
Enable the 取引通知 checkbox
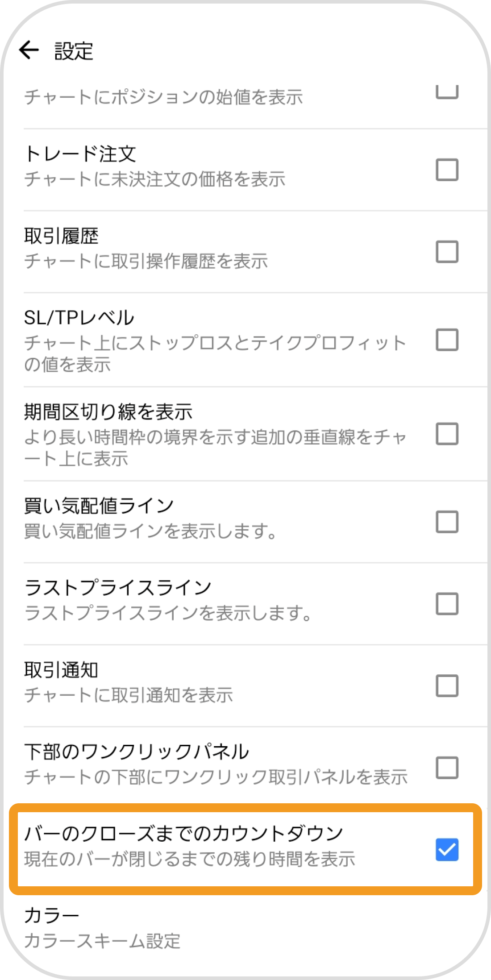(x=447, y=685)
